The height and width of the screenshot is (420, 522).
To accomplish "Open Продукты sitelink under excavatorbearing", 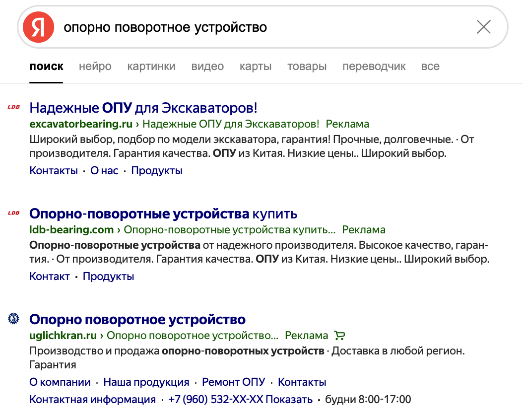I will click(x=157, y=170).
